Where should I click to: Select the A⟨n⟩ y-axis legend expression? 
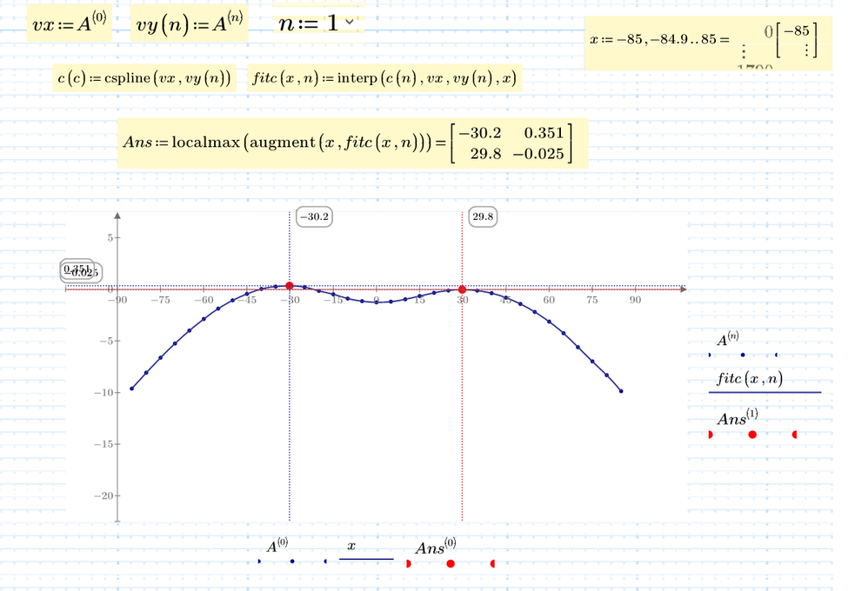(728, 339)
